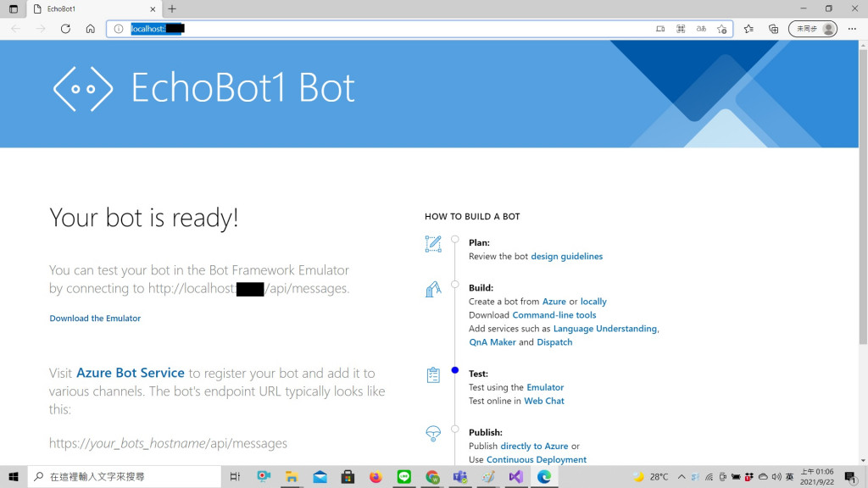Viewport: 868px width, 488px height.
Task: Open the volume control in system tray
Action: pyautogui.click(x=776, y=476)
